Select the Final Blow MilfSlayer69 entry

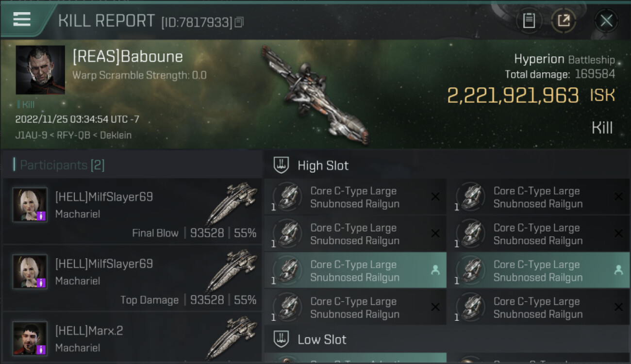tap(132, 212)
